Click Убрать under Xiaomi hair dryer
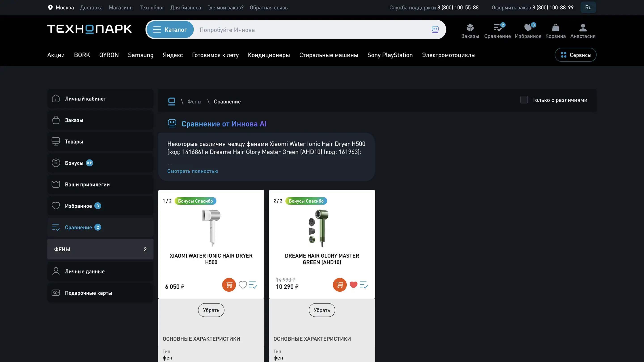The width and height of the screenshot is (644, 362). 211,310
